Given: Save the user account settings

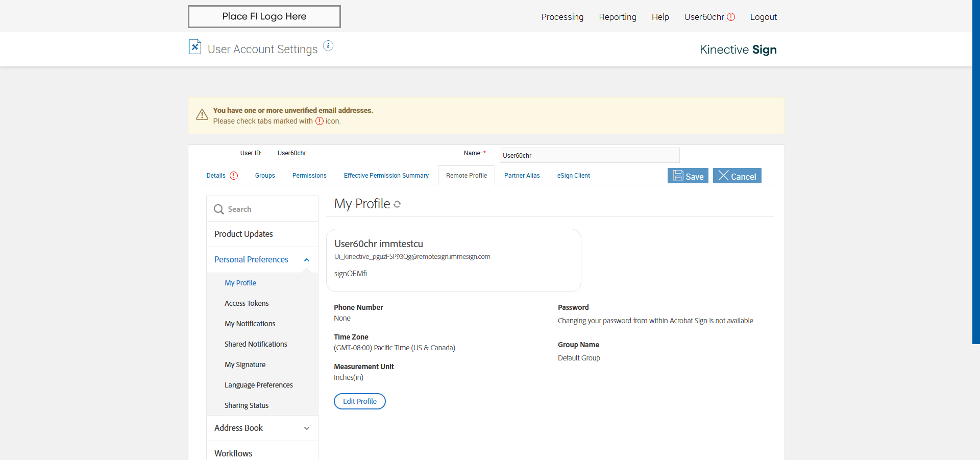Looking at the screenshot, I should tap(688, 176).
